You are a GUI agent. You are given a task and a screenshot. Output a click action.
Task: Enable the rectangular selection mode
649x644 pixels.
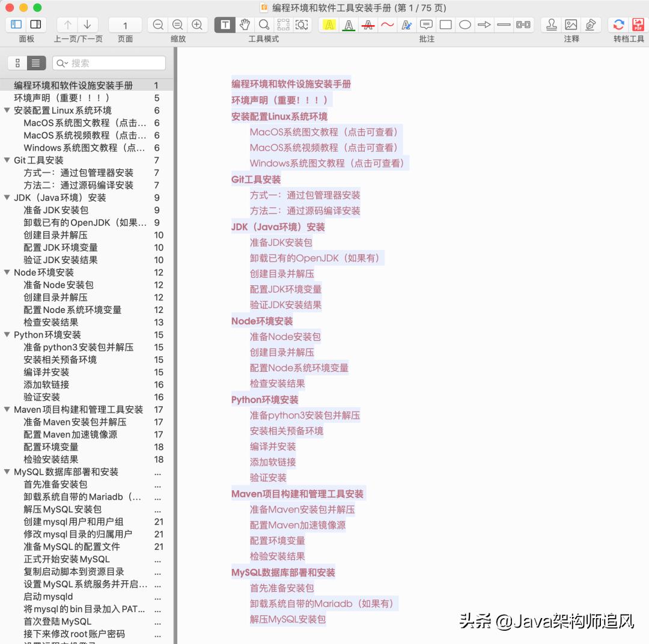tap(303, 25)
